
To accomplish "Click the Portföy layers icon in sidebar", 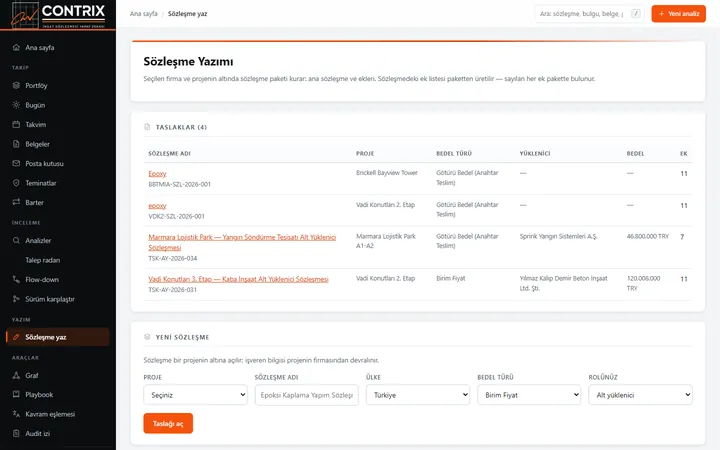I will click(x=16, y=85).
